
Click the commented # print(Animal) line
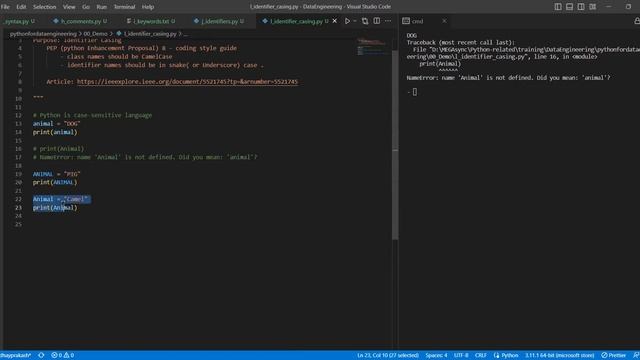point(58,149)
